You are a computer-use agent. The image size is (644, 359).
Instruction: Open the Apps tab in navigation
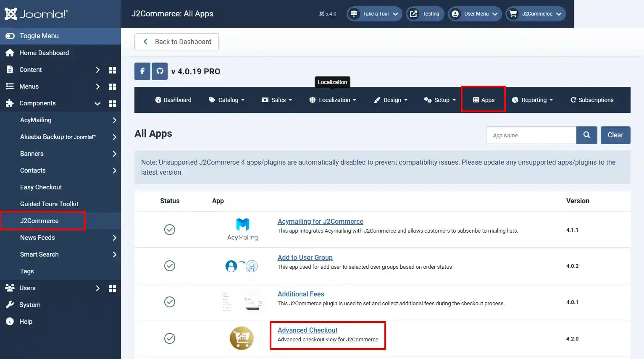point(483,100)
